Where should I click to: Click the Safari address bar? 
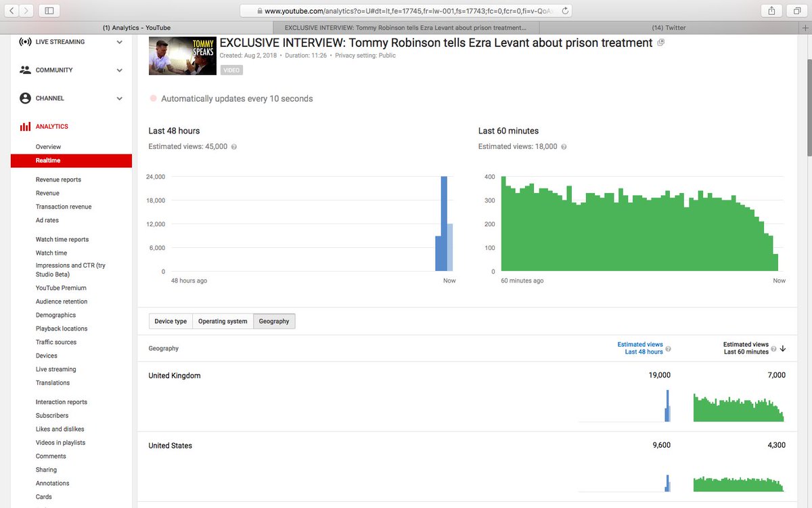coord(406,11)
